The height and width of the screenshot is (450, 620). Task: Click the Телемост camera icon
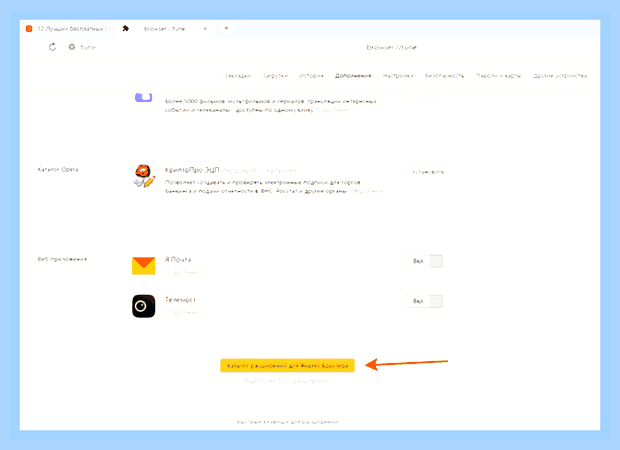pos(144,306)
